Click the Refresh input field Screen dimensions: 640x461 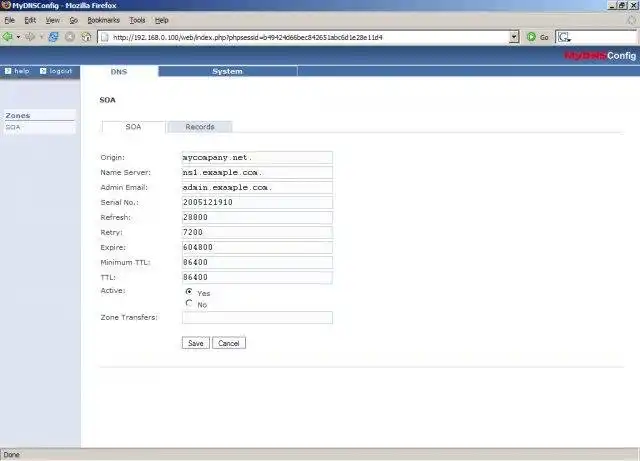(x=257, y=217)
